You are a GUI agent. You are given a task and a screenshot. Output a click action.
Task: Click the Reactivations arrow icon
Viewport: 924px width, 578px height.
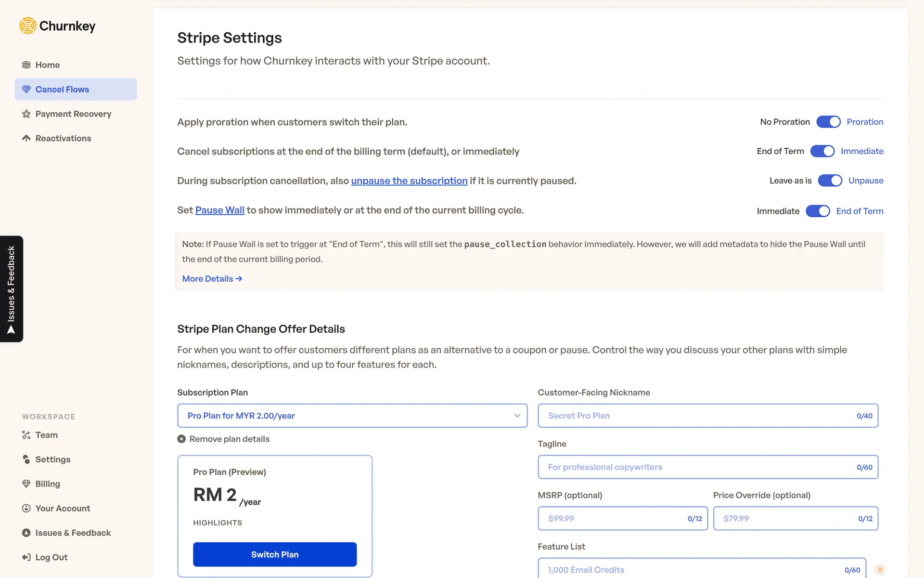pos(26,138)
